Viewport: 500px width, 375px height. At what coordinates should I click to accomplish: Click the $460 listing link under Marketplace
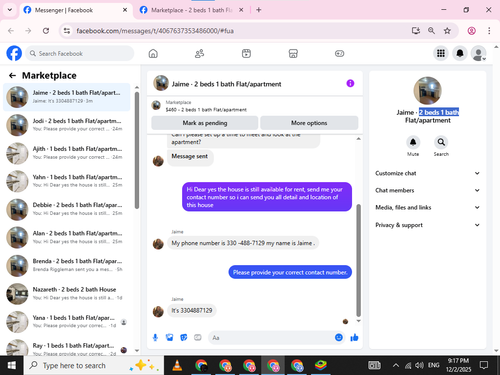(206, 110)
